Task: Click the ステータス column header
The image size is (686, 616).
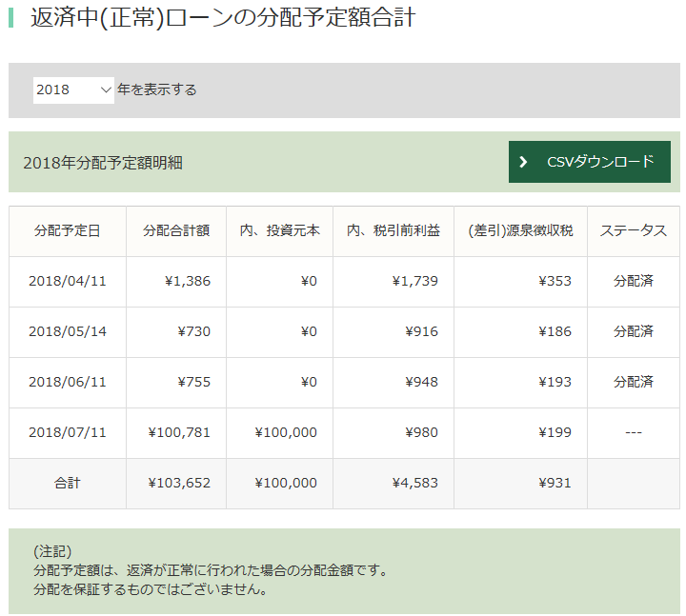Action: [634, 230]
